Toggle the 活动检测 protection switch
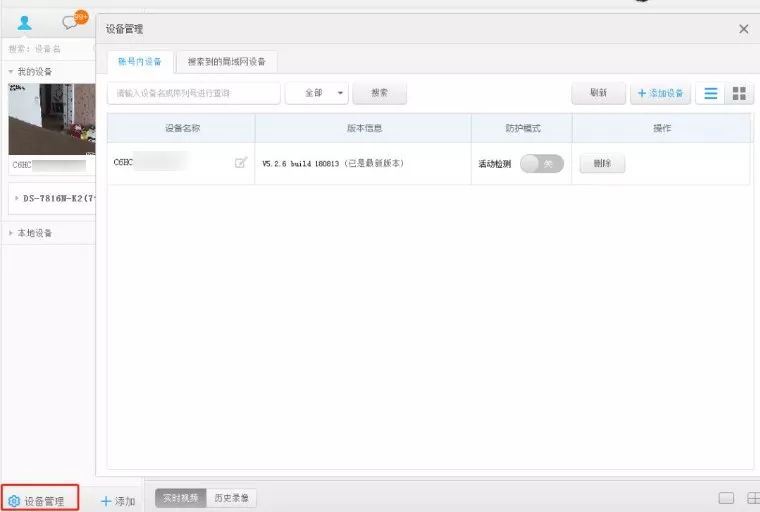The height and width of the screenshot is (512, 760). (x=542, y=163)
